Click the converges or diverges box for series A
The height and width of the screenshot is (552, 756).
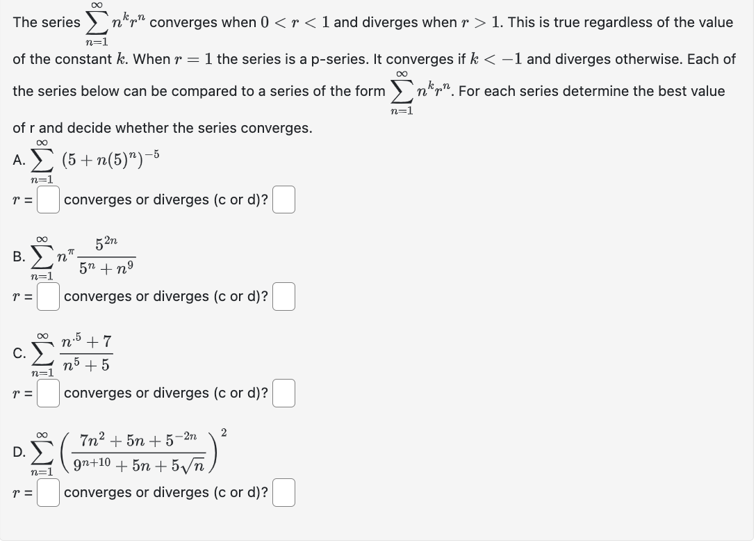pyautogui.click(x=283, y=200)
